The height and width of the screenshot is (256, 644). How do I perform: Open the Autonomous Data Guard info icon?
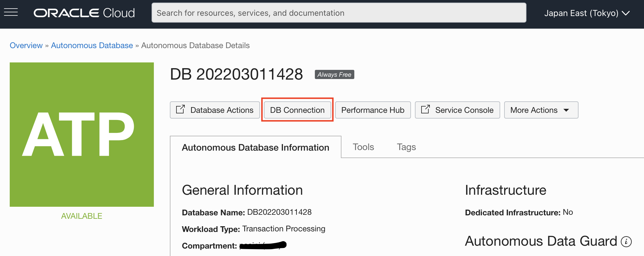pyautogui.click(x=626, y=242)
